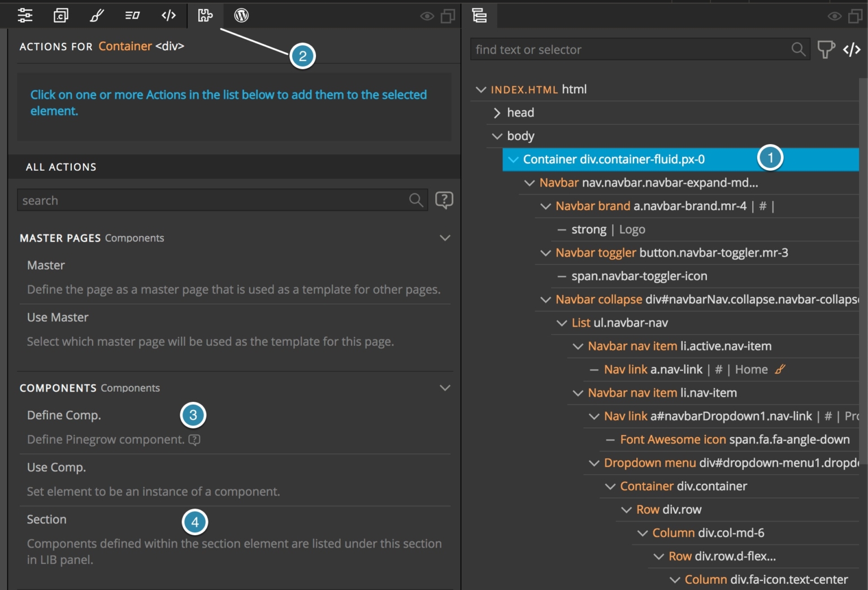The height and width of the screenshot is (590, 868).
Task: Select the Use Master action
Action: (x=58, y=317)
